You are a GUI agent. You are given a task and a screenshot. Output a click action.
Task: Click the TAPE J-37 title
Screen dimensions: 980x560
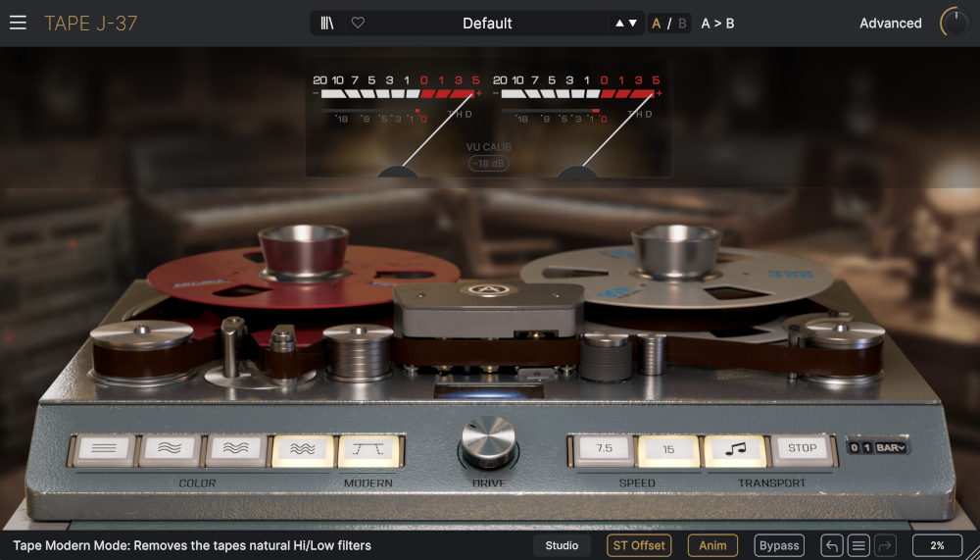coord(90,24)
